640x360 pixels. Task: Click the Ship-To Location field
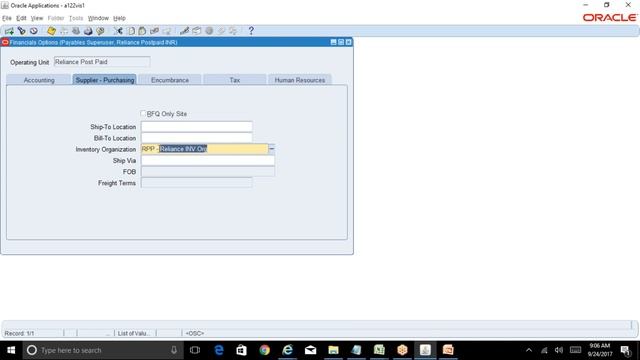coord(197,127)
